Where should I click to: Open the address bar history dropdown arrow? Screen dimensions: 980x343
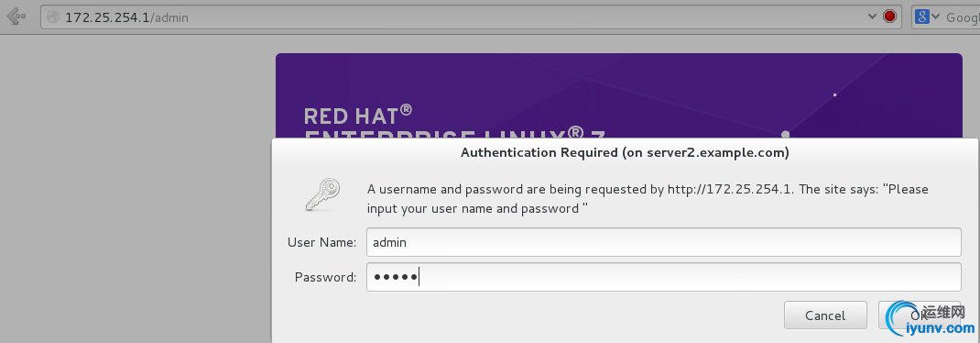click(873, 17)
